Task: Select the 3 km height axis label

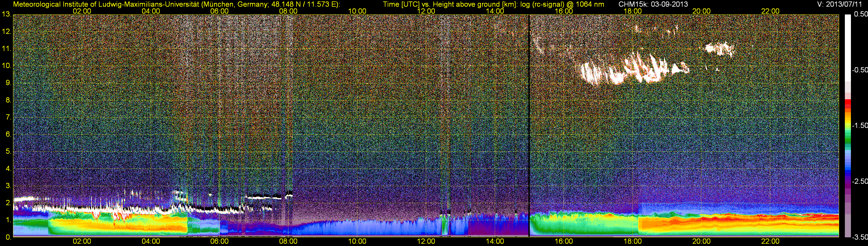Action: tap(8, 186)
